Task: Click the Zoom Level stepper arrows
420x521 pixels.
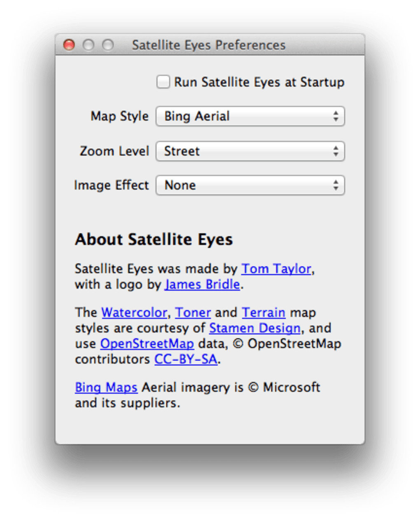Action: 336,151
